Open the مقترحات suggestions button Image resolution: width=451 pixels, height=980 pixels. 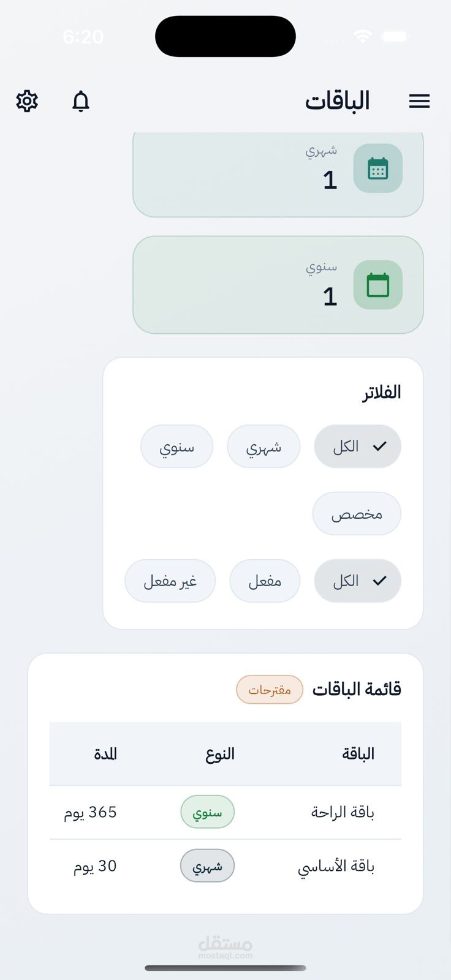[270, 690]
